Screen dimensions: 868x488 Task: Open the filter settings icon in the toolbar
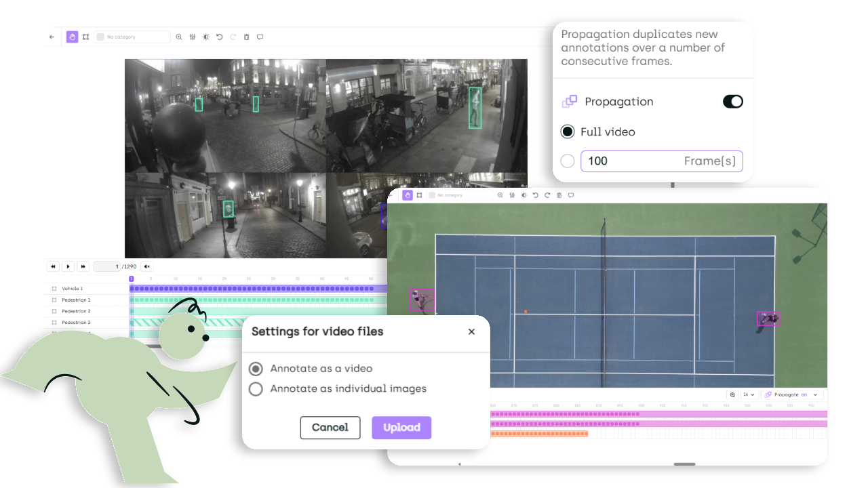pyautogui.click(x=193, y=37)
